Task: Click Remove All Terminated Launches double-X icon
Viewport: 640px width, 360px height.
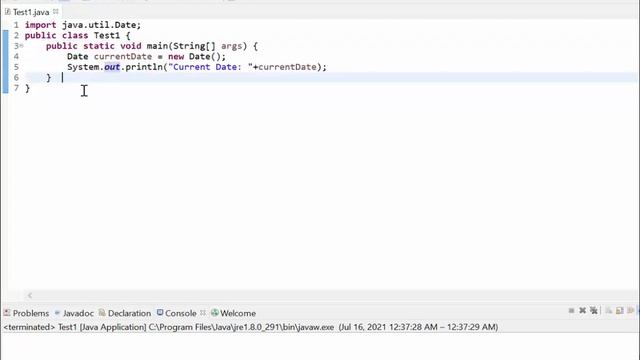Action: tap(594, 311)
